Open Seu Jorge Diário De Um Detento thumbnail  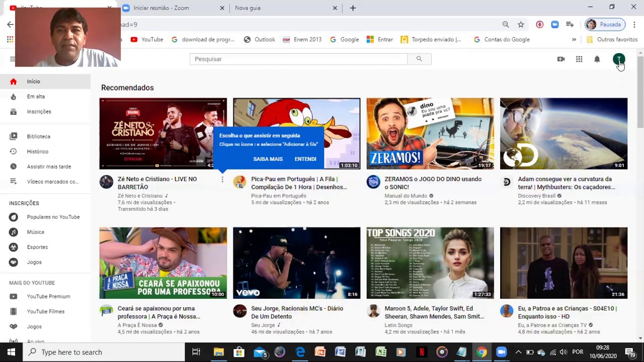click(x=296, y=263)
